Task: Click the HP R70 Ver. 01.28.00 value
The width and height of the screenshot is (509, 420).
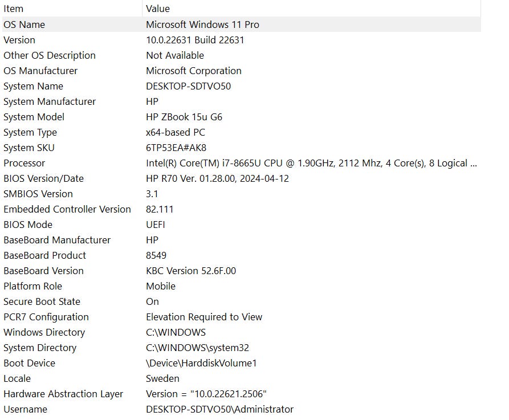Action: tap(218, 178)
